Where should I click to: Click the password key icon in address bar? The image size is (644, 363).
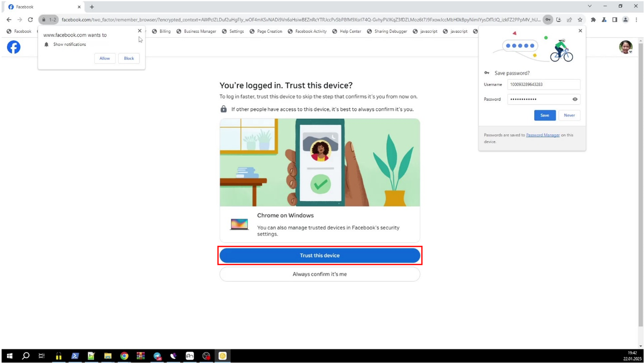point(548,20)
